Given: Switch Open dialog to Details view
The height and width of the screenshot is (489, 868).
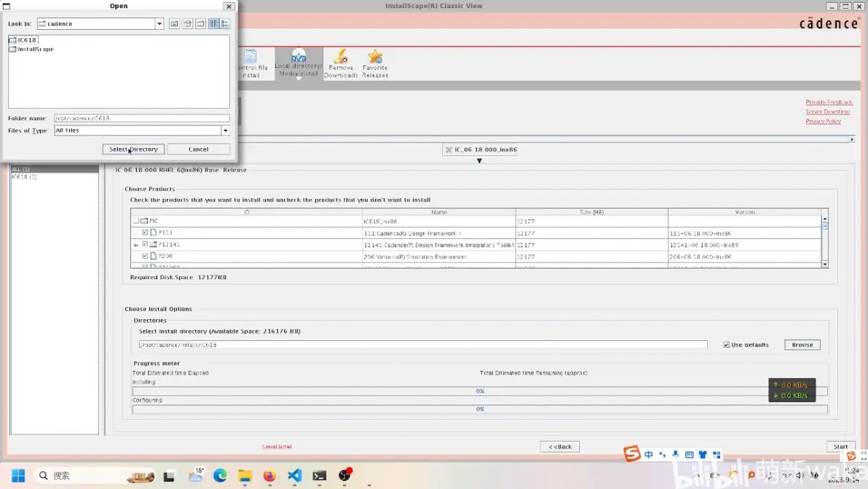Looking at the screenshot, I should (x=225, y=24).
